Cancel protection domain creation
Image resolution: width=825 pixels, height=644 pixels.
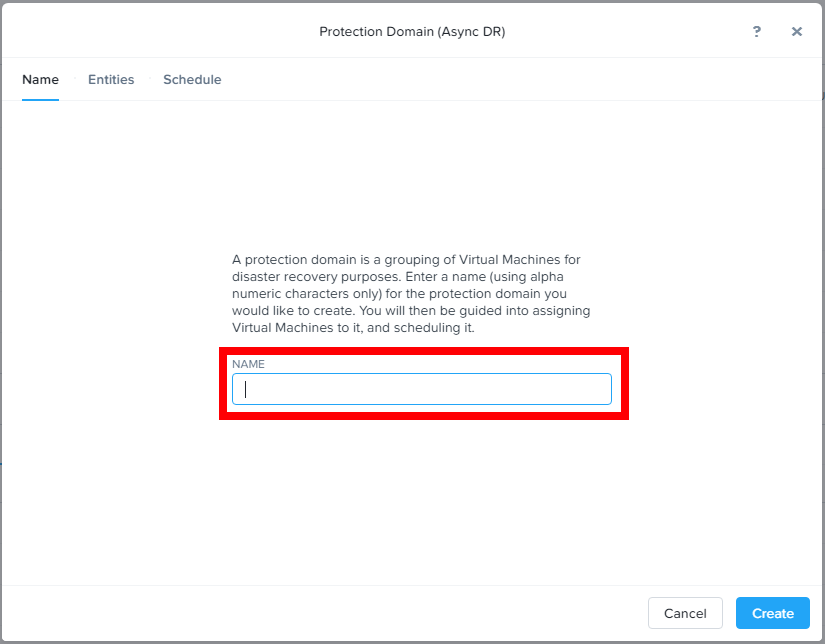pyautogui.click(x=685, y=613)
